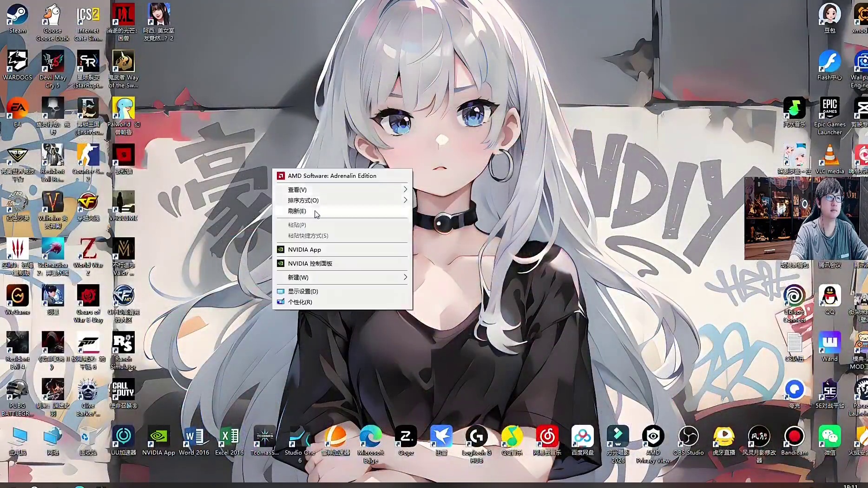Choose 个性化(R) in the context menu
Viewport: 868px width, 488px height.
tap(342, 302)
